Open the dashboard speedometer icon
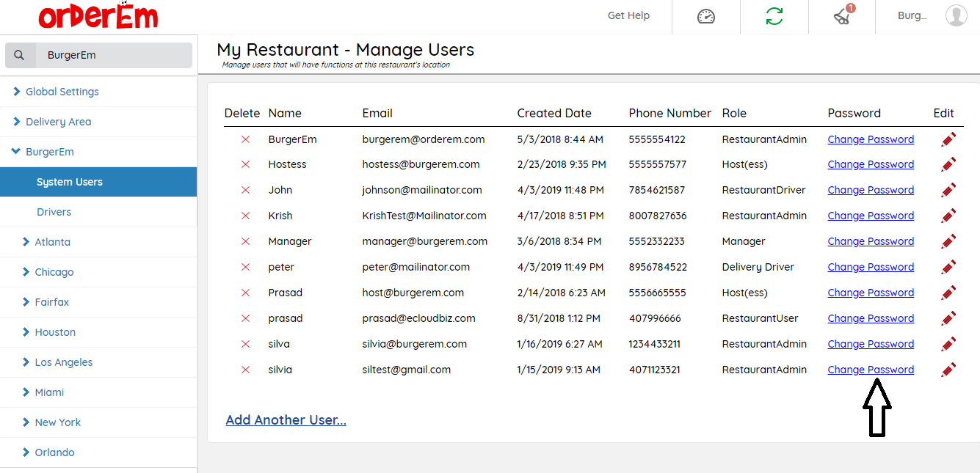The image size is (980, 473). click(705, 16)
